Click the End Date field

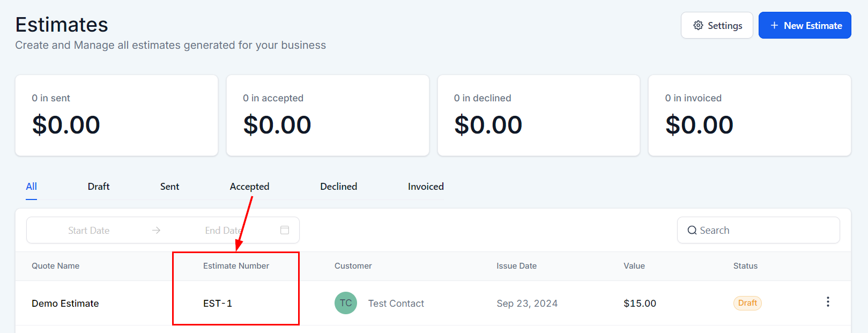224,230
